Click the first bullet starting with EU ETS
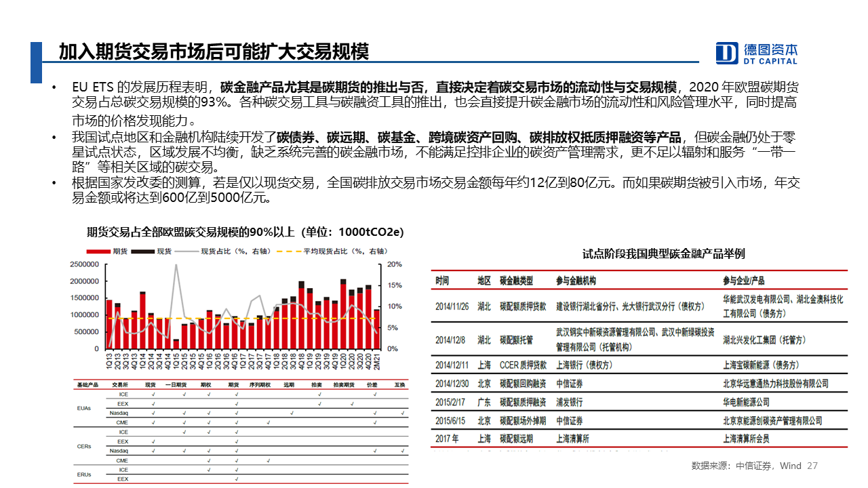 (434, 104)
